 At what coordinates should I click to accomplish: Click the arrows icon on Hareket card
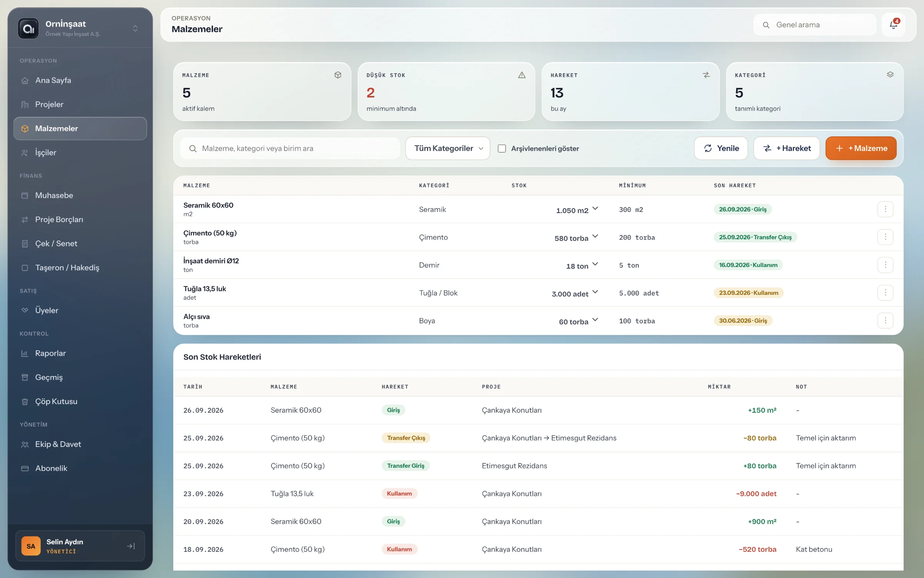706,75
